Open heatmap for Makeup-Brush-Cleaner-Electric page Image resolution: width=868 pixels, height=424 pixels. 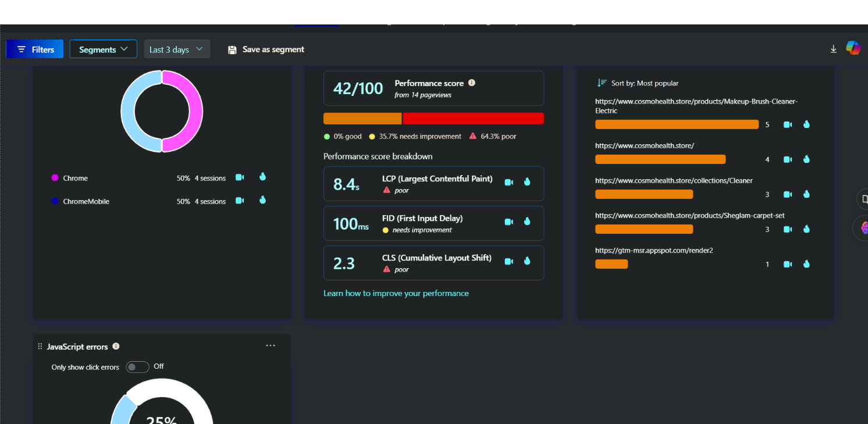click(806, 124)
